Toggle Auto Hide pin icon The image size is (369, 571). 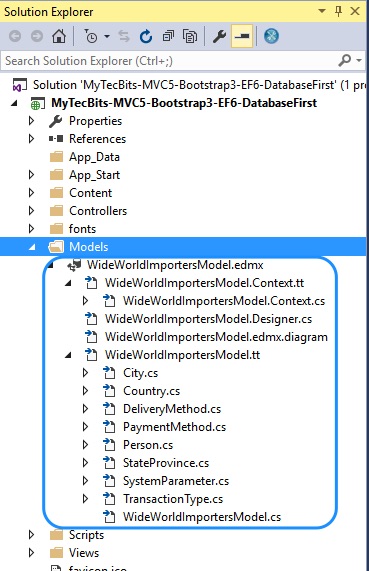coord(338,11)
